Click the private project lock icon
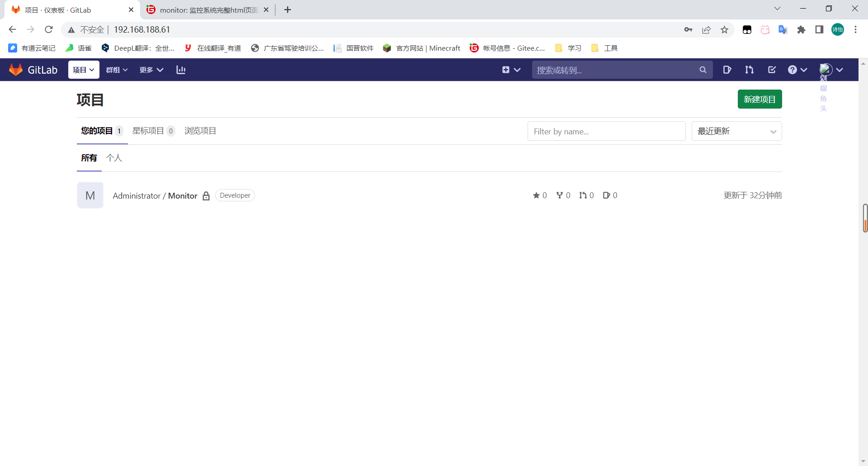 click(x=206, y=195)
